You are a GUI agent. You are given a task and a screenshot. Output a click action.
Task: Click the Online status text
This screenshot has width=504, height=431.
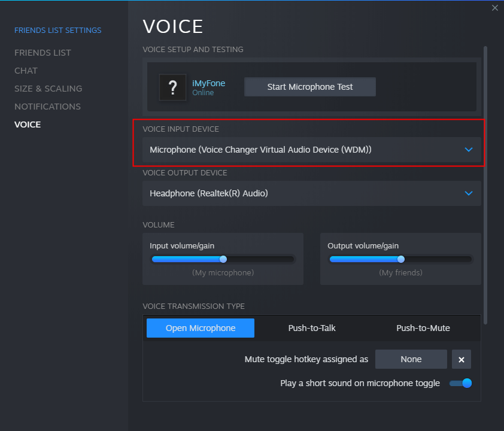(203, 93)
